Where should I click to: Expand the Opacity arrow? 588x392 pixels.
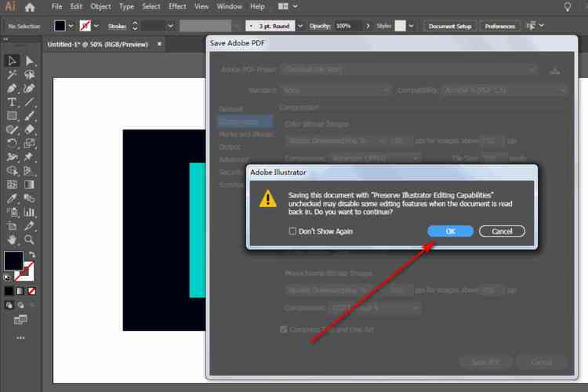[368, 26]
